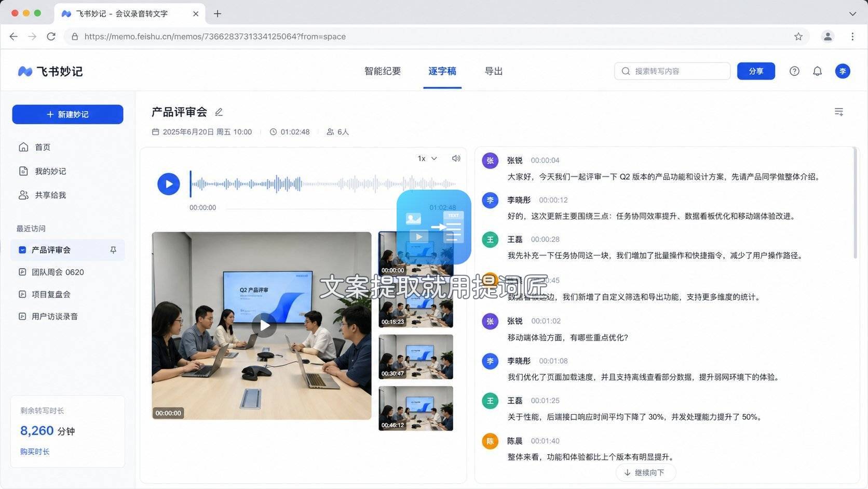Image resolution: width=868 pixels, height=489 pixels.
Task: Switch to the 逐字稿 tab
Action: point(442,71)
